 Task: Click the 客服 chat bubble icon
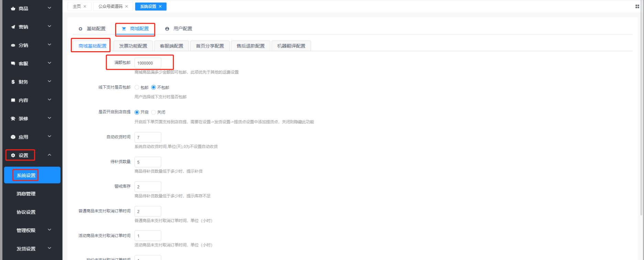13,64
